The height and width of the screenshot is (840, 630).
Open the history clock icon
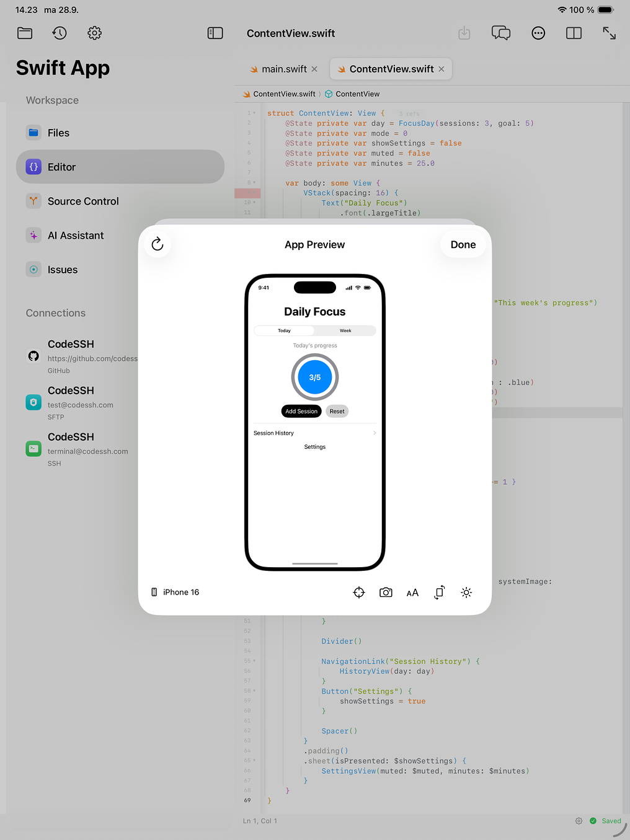pyautogui.click(x=60, y=33)
